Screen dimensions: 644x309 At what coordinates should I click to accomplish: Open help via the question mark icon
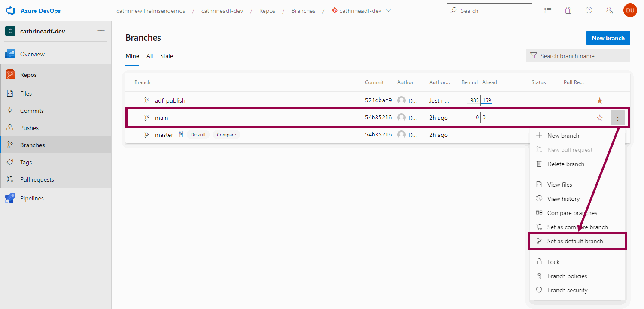(x=589, y=10)
